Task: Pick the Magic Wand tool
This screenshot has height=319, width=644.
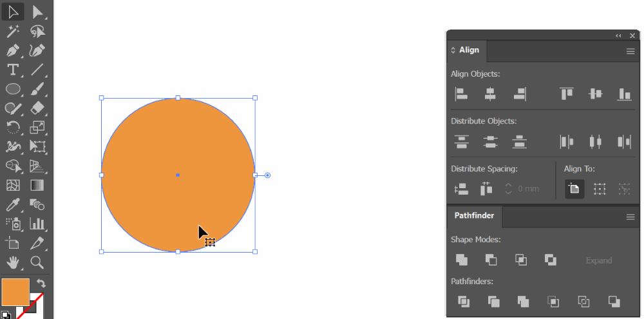Action: 13,31
